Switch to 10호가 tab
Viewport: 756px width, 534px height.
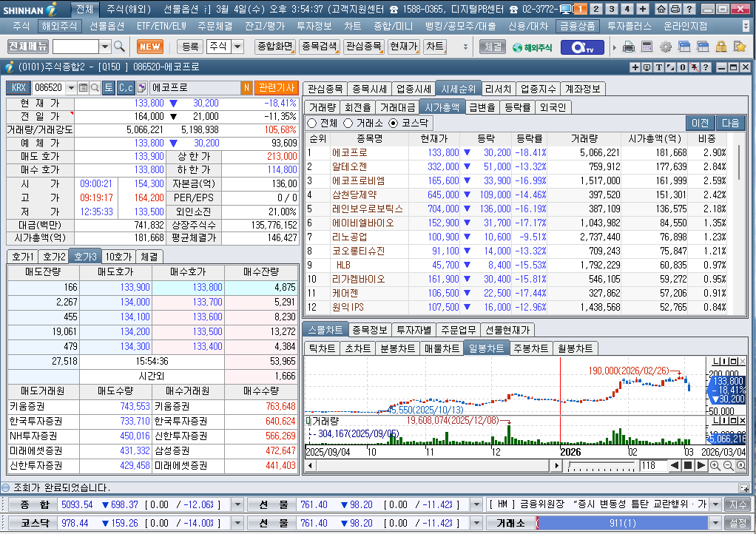coord(118,257)
